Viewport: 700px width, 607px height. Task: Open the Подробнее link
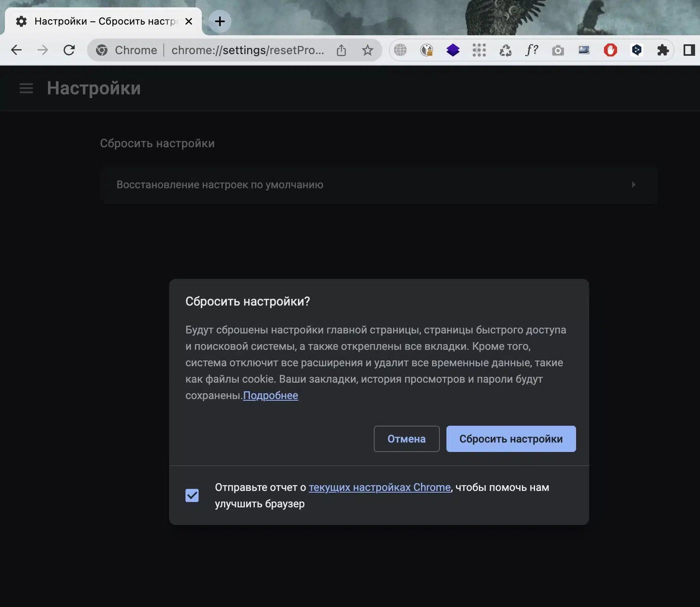pyautogui.click(x=271, y=395)
